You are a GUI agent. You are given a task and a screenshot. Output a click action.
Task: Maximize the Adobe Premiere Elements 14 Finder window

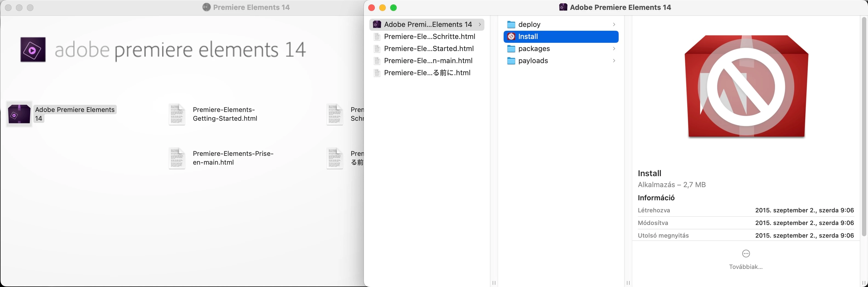pyautogui.click(x=393, y=7)
